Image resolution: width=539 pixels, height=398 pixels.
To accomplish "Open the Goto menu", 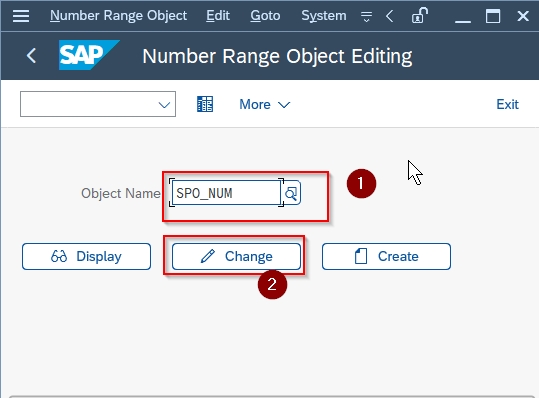I will click(265, 16).
